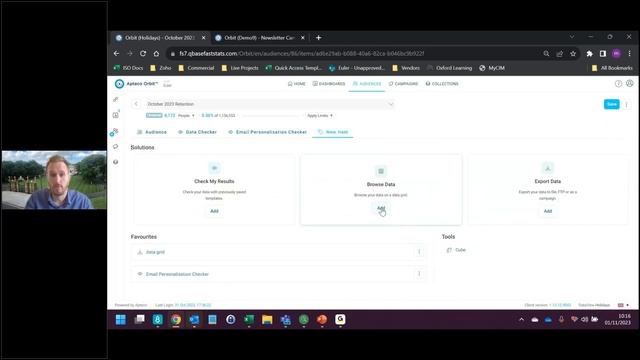The image size is (640, 360).
Task: Select the Audiences navigation item
Action: pyautogui.click(x=367, y=84)
